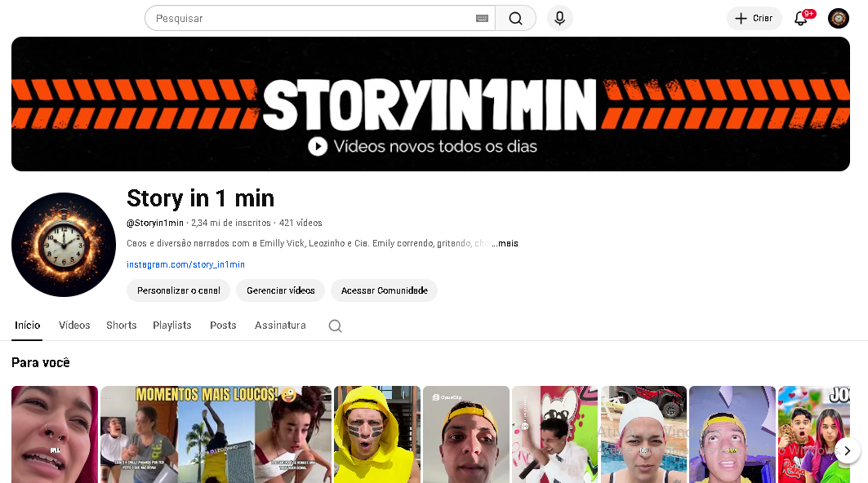Screen dimensions: 868x483
Task: Open the on-screen keyboard icon in search
Action: pos(482,18)
